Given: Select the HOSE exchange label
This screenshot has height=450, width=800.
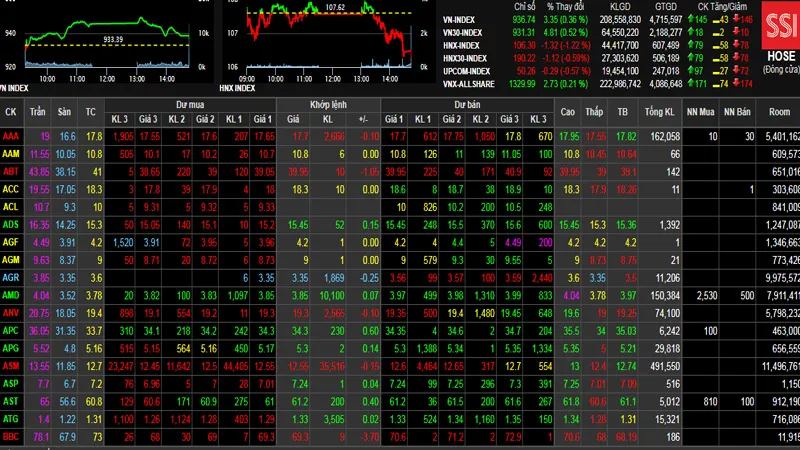Looking at the screenshot, I should pyautogui.click(x=781, y=56).
